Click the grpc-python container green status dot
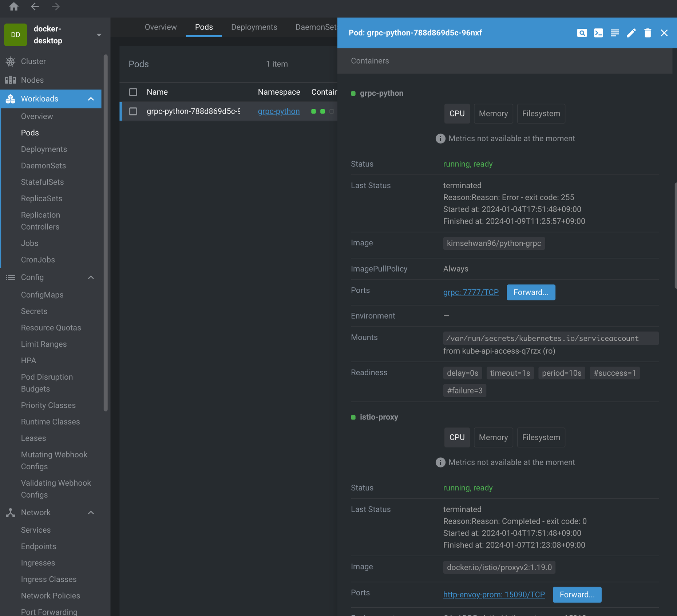Viewport: 677px width, 616px height. [x=353, y=94]
